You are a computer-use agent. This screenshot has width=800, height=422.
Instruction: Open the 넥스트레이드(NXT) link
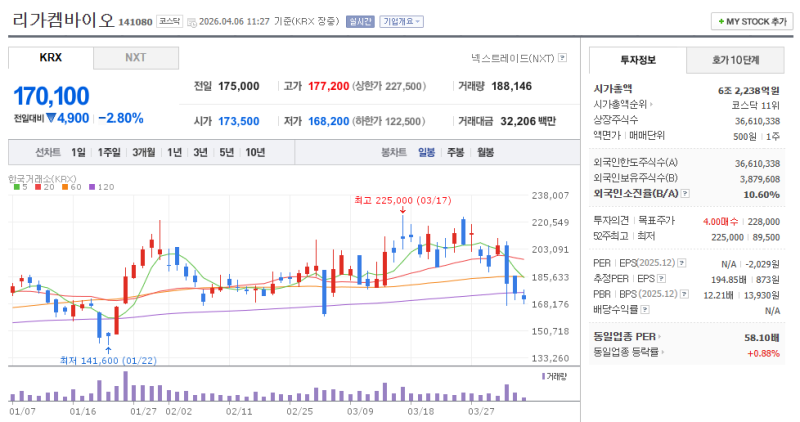point(513,58)
